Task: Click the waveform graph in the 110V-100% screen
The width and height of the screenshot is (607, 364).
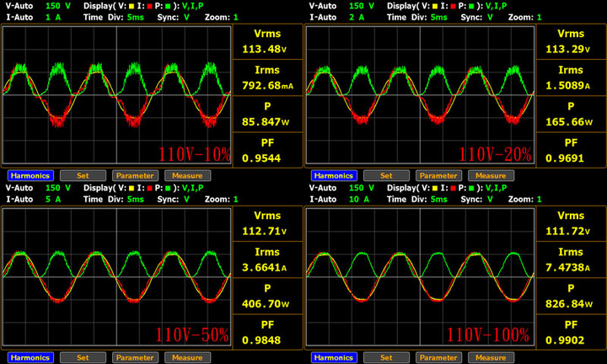Action: pyautogui.click(x=420, y=276)
